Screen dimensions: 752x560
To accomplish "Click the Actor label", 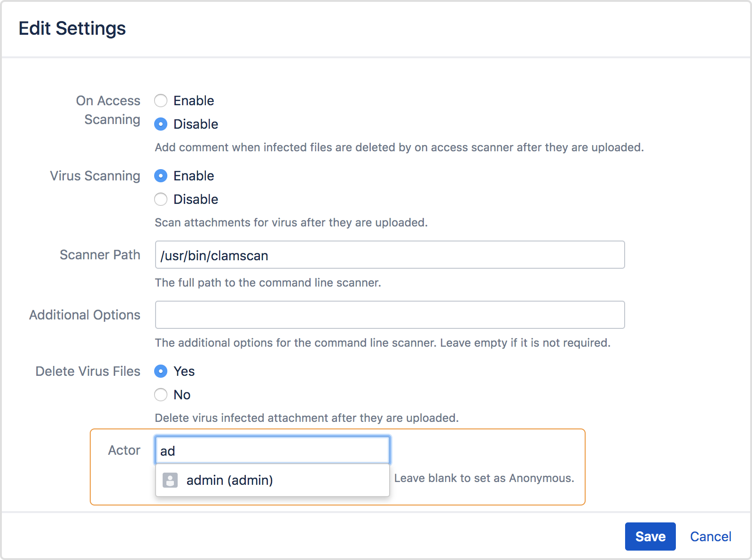I will [x=124, y=450].
